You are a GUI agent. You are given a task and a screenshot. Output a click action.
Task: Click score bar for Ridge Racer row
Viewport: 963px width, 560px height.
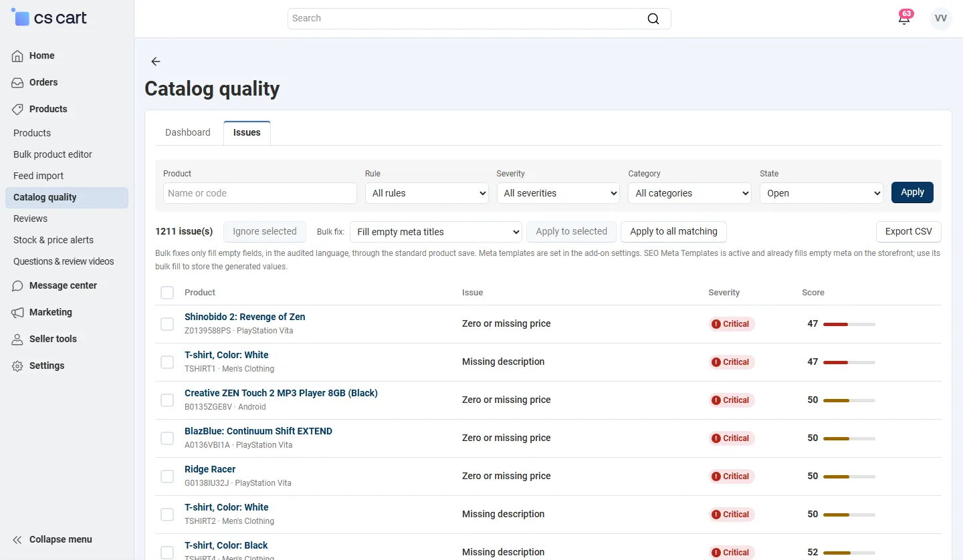(x=849, y=476)
